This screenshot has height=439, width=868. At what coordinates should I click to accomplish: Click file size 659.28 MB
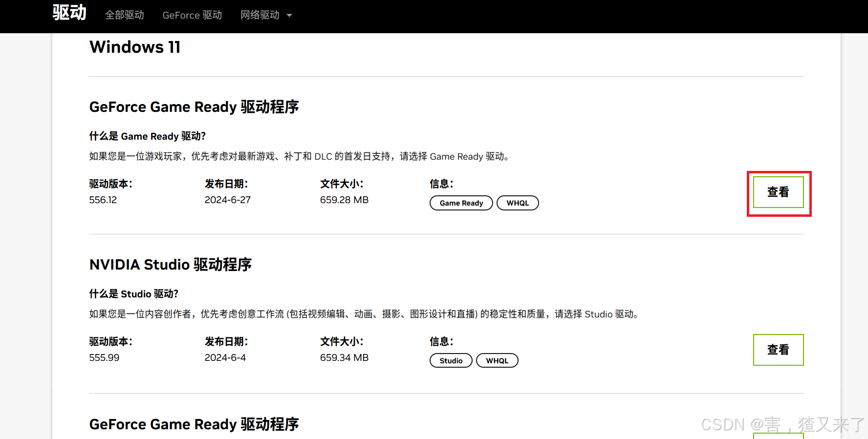point(345,200)
